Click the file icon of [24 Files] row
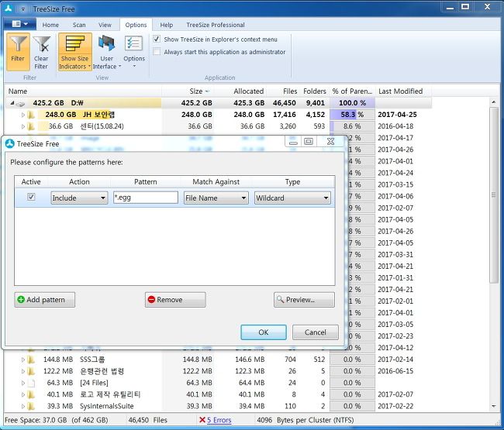 31,383
